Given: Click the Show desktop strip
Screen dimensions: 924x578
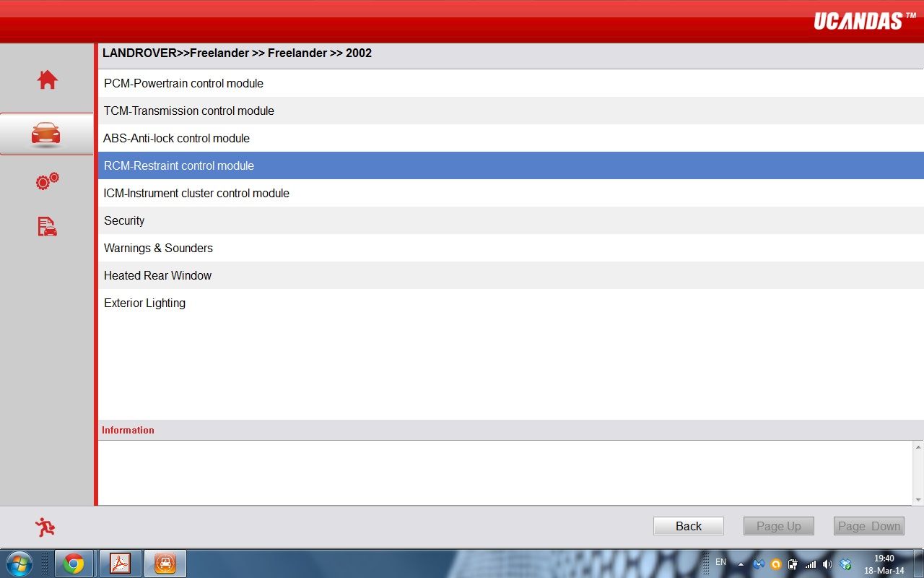Looking at the screenshot, I should (919, 564).
